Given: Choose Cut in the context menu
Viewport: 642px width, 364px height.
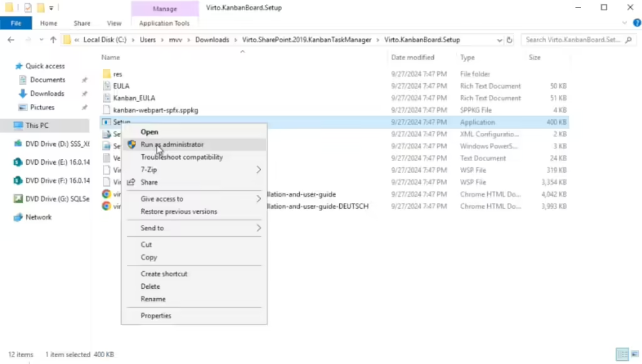Looking at the screenshot, I should tap(146, 244).
